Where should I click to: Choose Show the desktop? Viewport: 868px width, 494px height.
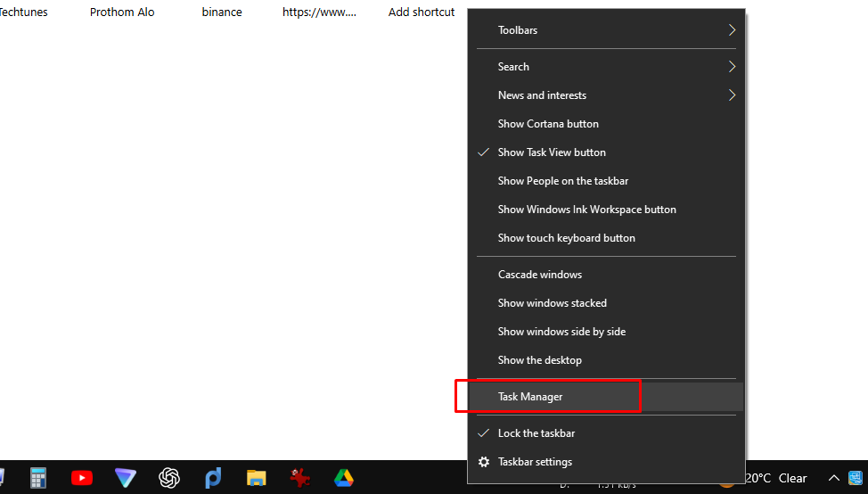tap(606, 360)
